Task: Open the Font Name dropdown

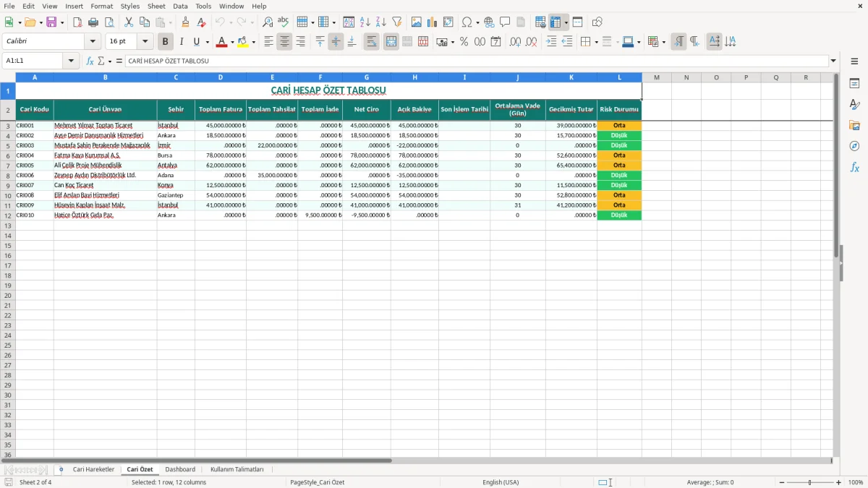Action: tap(93, 42)
